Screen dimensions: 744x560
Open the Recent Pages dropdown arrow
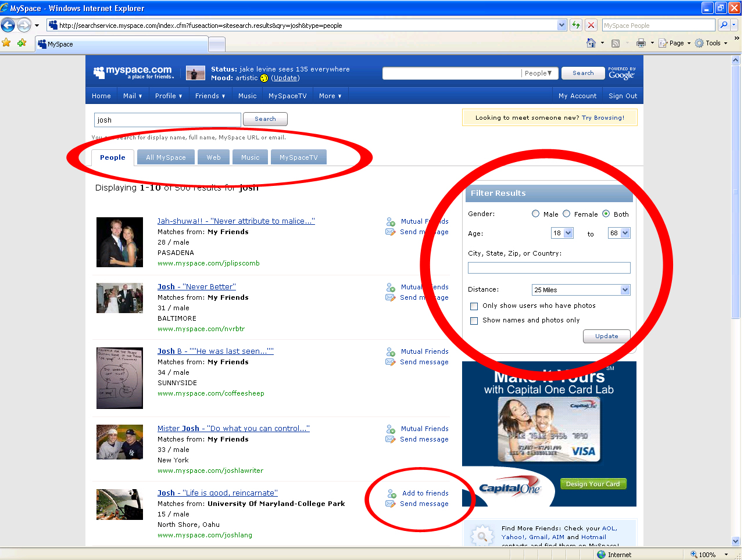point(37,26)
